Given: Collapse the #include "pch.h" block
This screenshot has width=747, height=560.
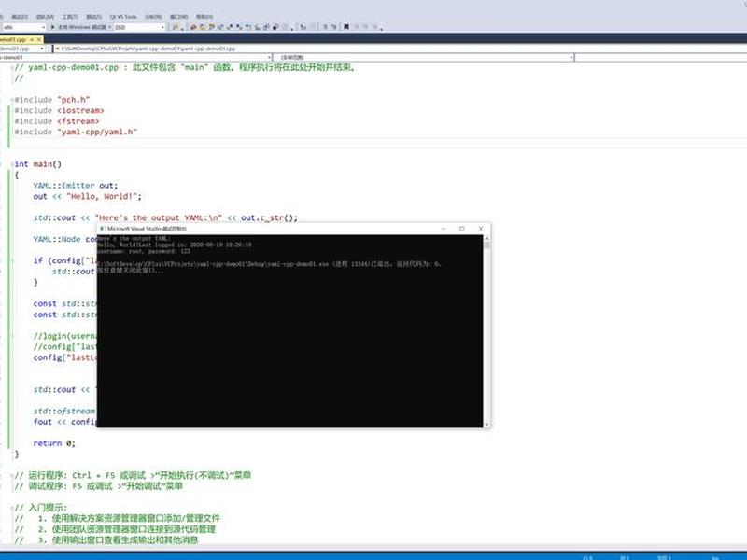Looking at the screenshot, I should [x=12, y=100].
